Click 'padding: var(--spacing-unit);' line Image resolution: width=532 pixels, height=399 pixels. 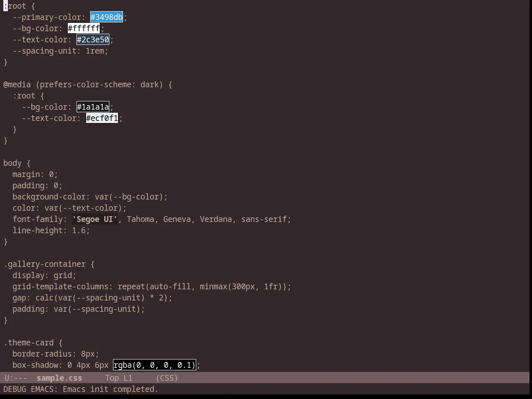pos(79,309)
